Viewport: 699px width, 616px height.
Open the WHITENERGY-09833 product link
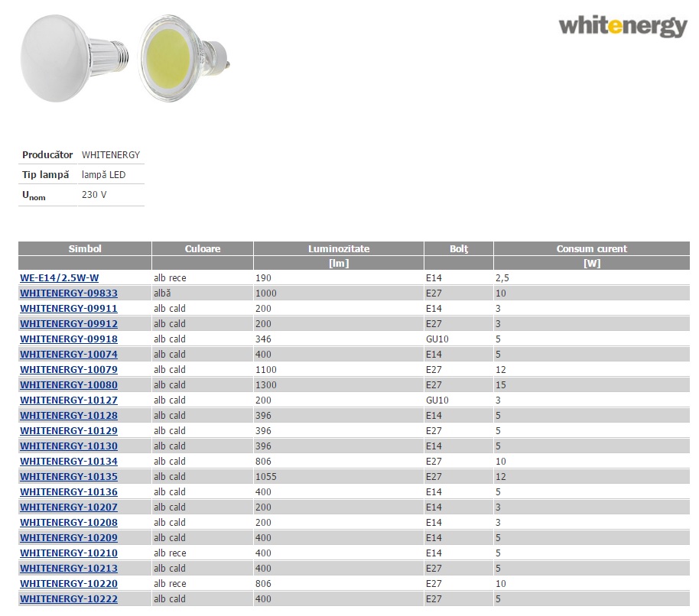point(69,293)
